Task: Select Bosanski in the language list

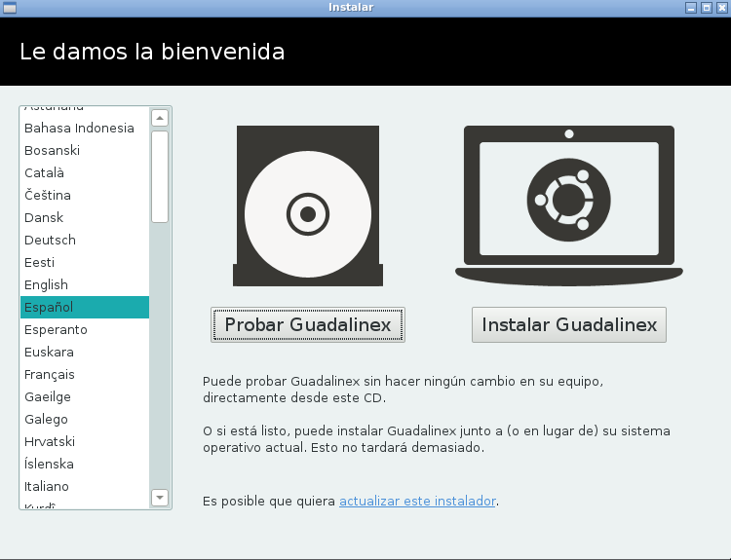Action: point(85,151)
